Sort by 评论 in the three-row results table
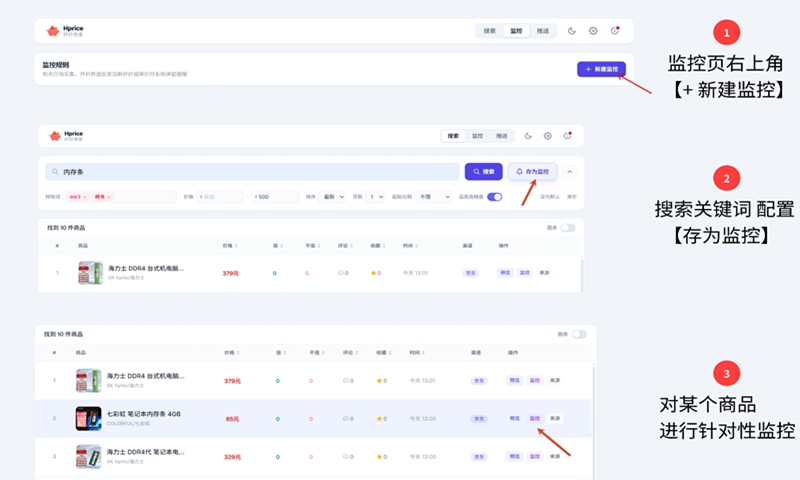This screenshot has height=480, width=800. [350, 352]
